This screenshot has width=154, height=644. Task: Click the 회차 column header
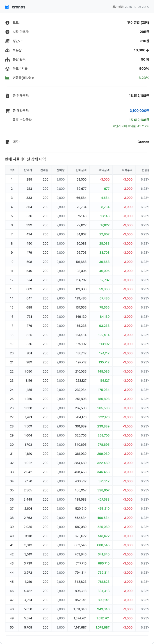[13, 170]
